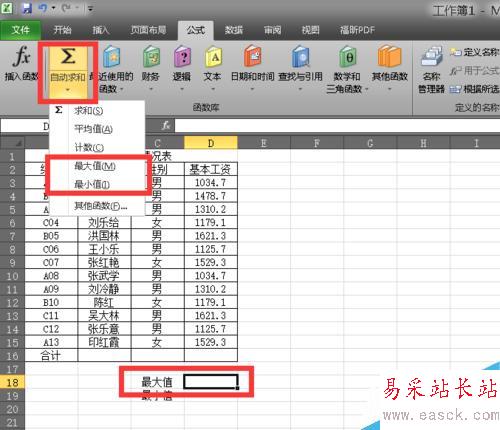Select Max (最大值) in AutoSum menu
The width and height of the screenshot is (500, 430).
click(x=97, y=166)
